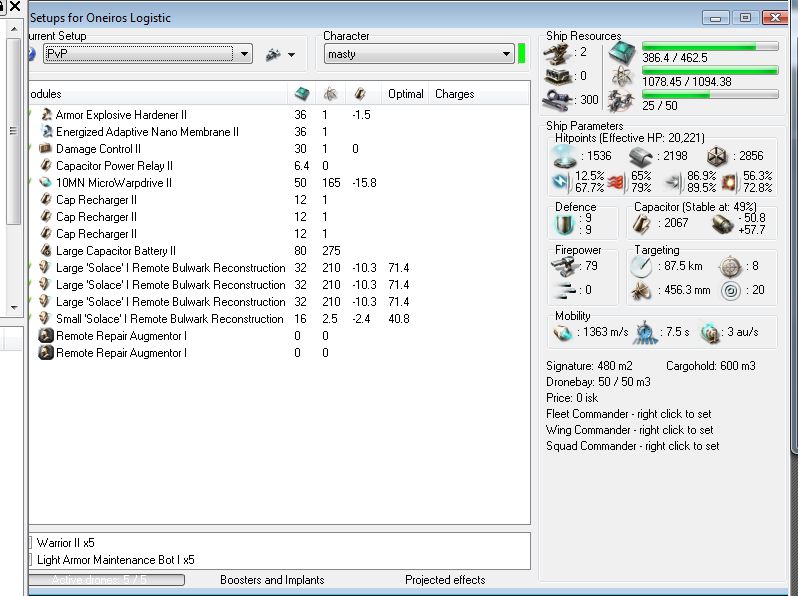The height and width of the screenshot is (596, 800).
Task: Click the launcher hardpoints icon in Ship Resources
Action: [557, 77]
